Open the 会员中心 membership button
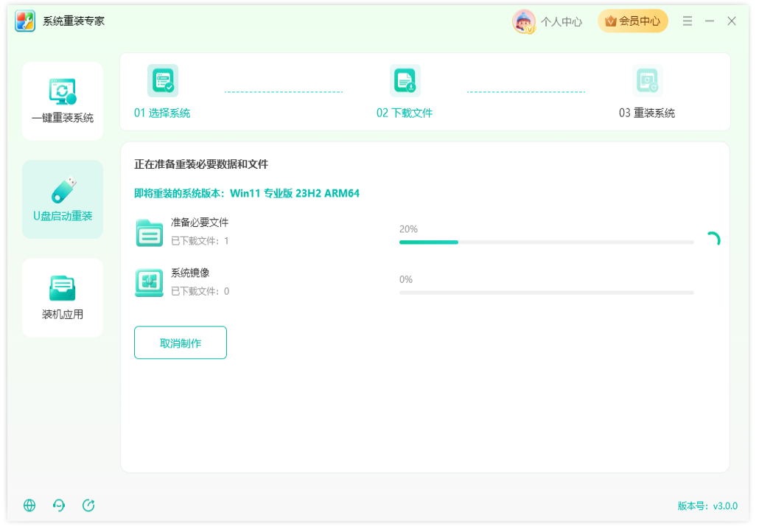 tap(633, 21)
